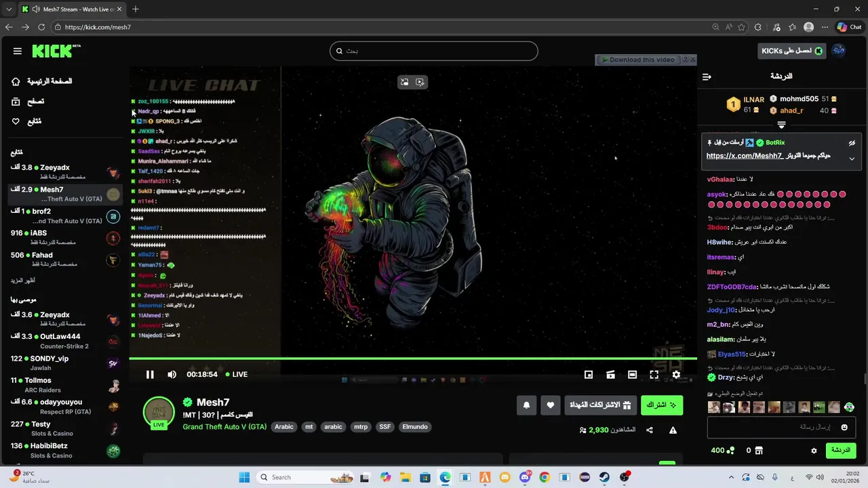
Task: Open the x.com/Meshh7_ link
Action: pos(745,156)
